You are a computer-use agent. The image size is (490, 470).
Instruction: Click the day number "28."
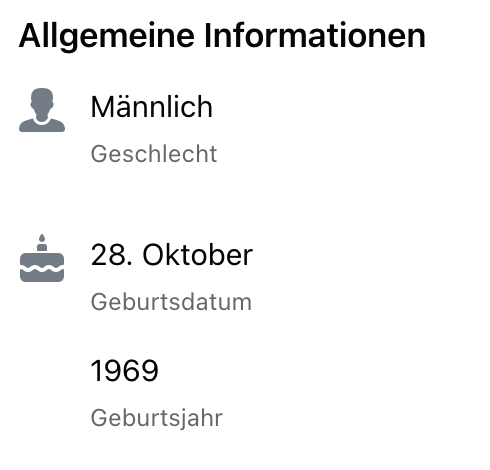112,255
